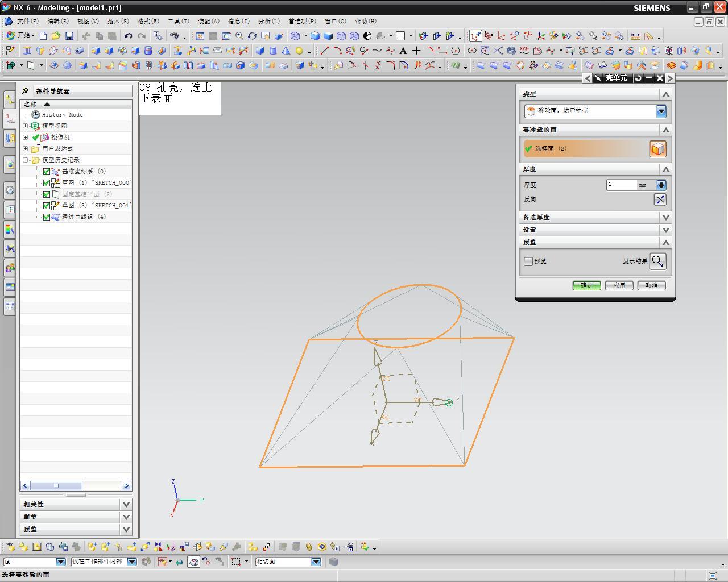This screenshot has height=582, width=728.
Task: Click the navigator horizontal scrollbar thumb
Action: click(x=56, y=485)
